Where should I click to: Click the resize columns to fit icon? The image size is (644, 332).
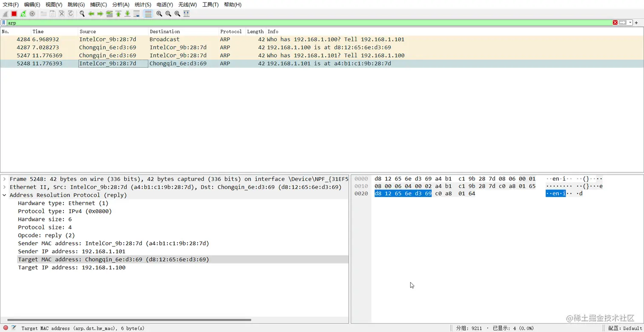point(187,14)
